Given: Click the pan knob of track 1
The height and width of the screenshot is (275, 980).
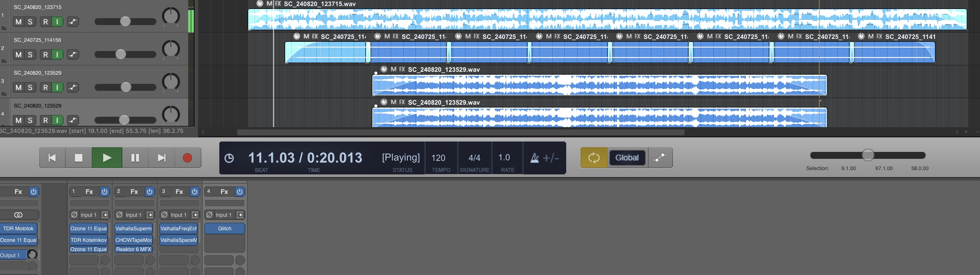Looking at the screenshot, I should (171, 16).
